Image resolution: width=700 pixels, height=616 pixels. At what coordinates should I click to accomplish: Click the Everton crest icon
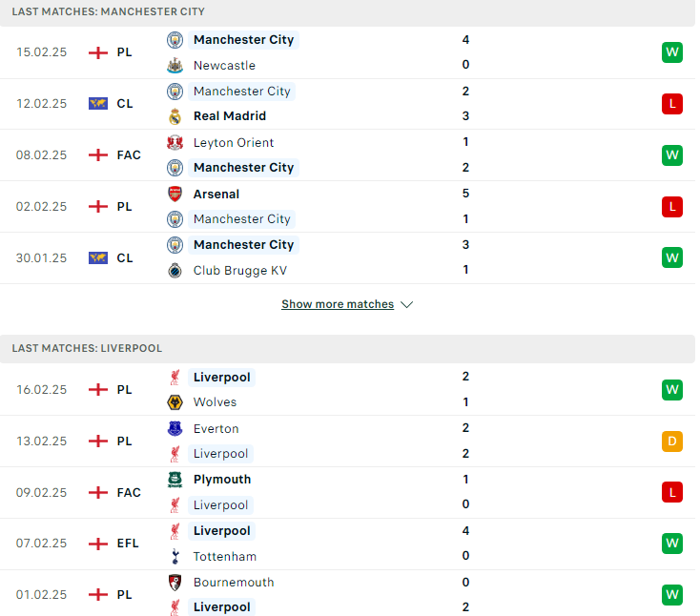coord(175,428)
